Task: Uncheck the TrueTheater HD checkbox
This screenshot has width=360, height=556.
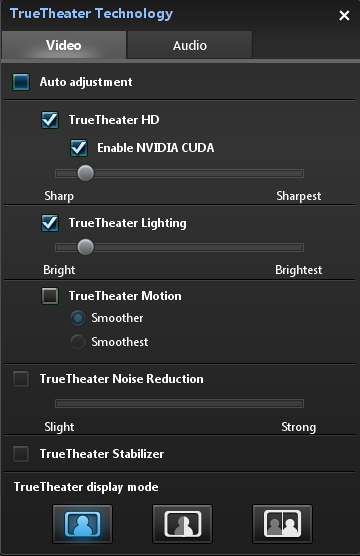Action: pos(50,120)
